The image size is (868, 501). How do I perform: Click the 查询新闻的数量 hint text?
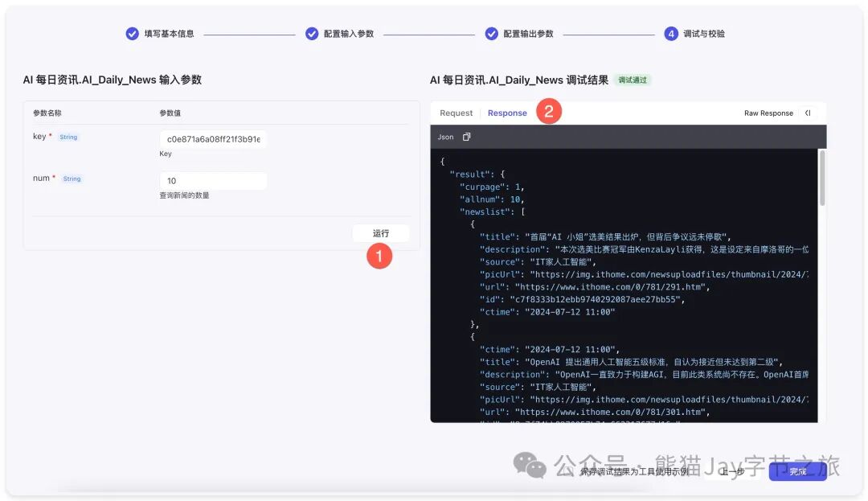click(x=184, y=195)
